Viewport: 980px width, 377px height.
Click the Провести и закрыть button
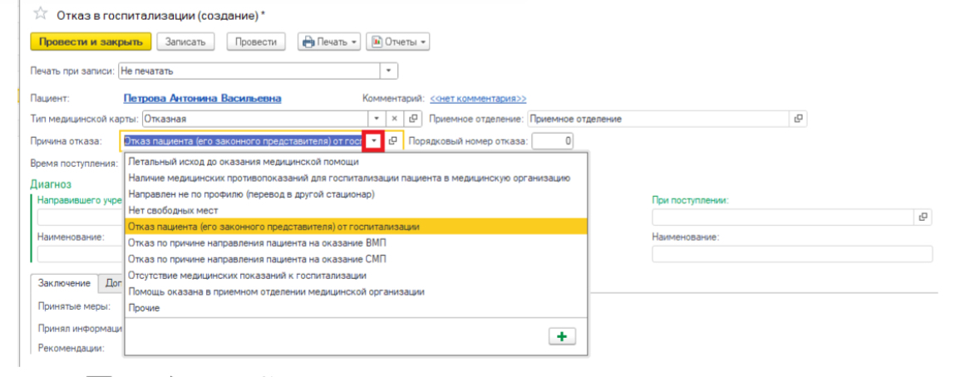(91, 42)
